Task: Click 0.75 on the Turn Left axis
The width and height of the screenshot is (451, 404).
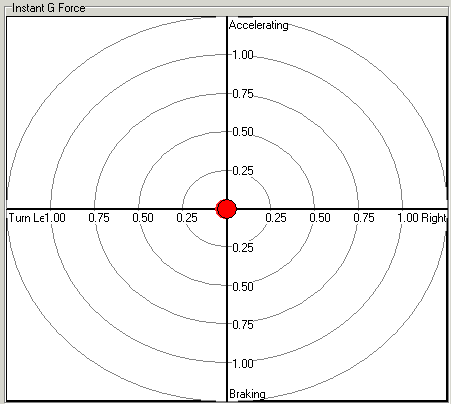Action: click(99, 218)
